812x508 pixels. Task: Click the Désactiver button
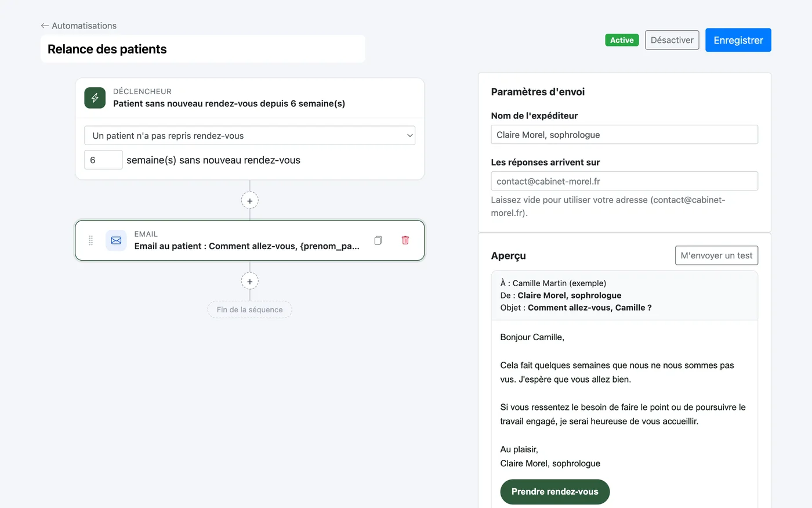click(672, 40)
